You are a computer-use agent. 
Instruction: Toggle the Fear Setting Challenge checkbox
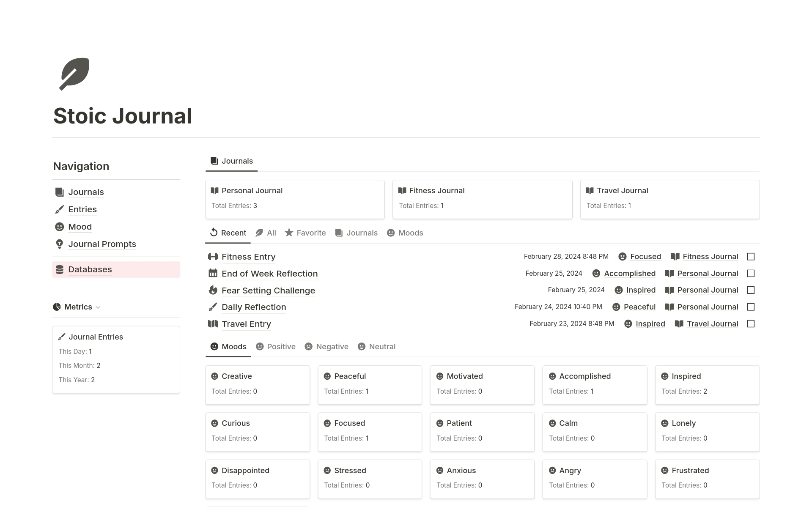[x=751, y=290]
